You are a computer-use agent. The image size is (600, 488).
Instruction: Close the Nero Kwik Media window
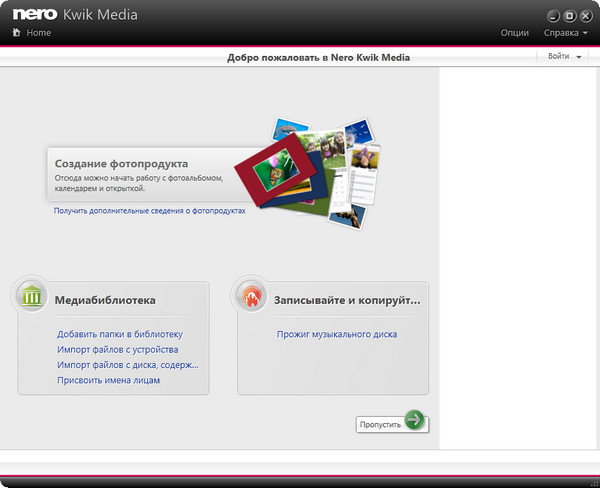(586, 16)
